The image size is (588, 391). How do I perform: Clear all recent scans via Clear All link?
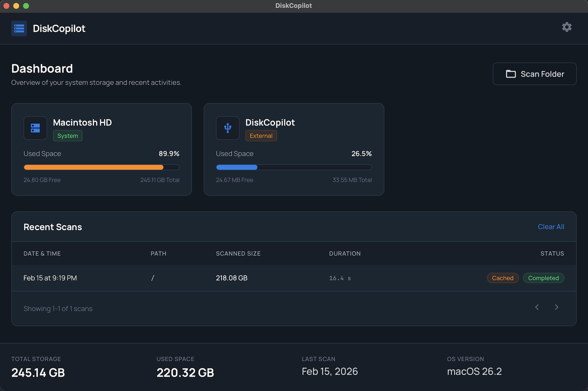tap(551, 227)
